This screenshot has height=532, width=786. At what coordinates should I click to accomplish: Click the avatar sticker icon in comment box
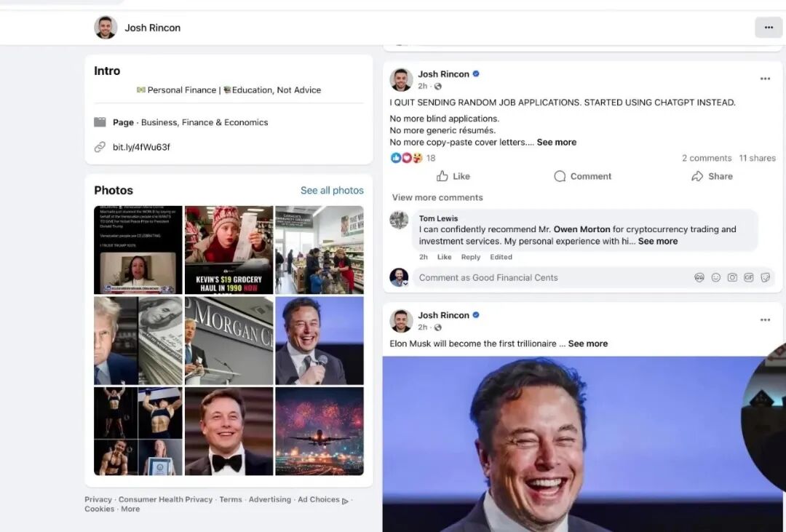(699, 277)
